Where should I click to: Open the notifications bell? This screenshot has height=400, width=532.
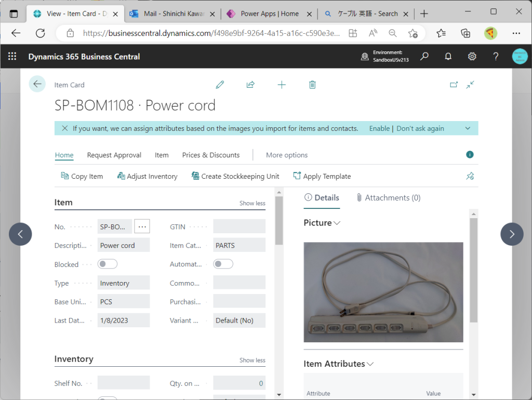[448, 56]
